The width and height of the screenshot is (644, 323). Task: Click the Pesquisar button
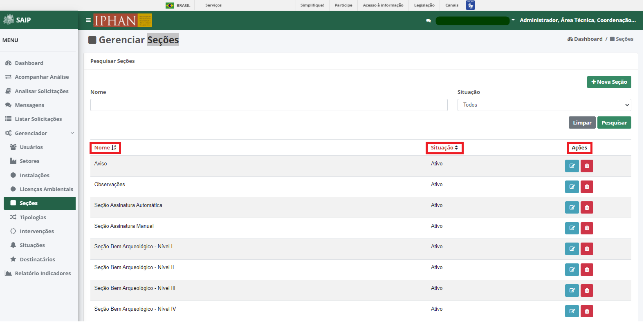(x=614, y=123)
